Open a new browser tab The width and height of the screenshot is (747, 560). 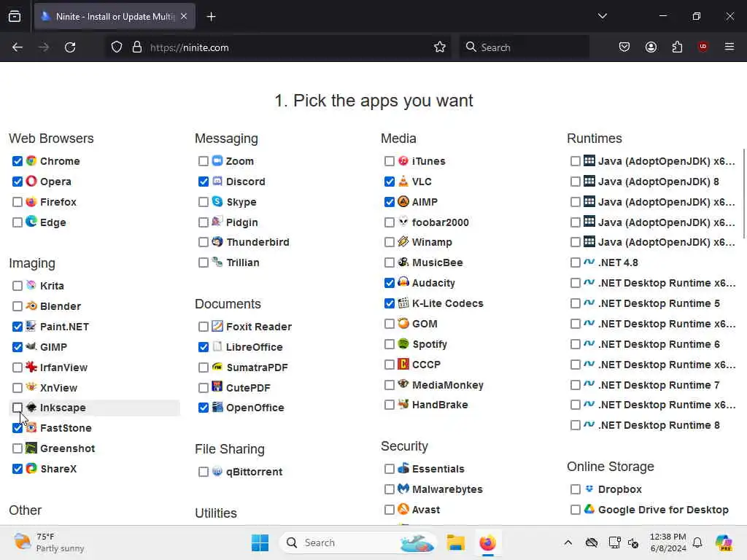pos(211,16)
